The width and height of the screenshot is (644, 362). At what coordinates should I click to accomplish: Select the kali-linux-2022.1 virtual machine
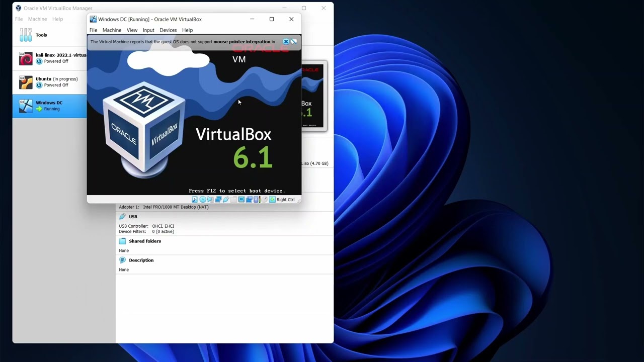point(49,58)
